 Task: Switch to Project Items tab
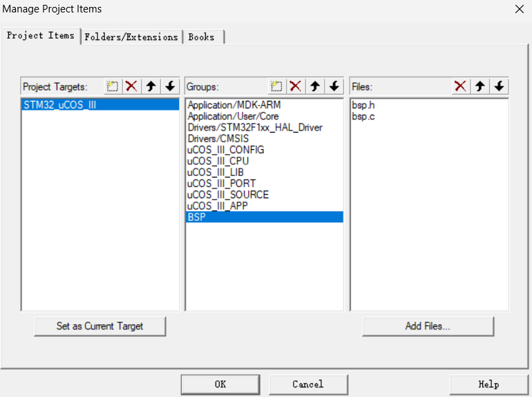[x=40, y=36]
